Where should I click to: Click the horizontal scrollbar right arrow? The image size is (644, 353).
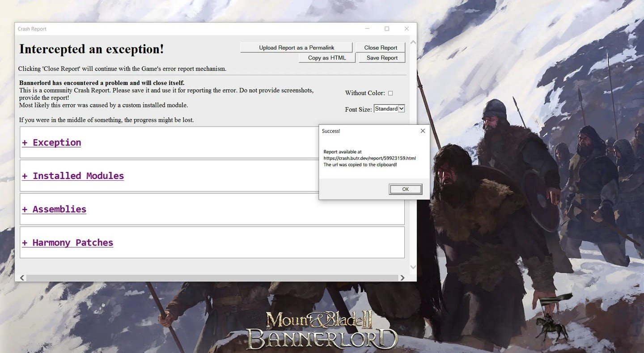pyautogui.click(x=402, y=278)
